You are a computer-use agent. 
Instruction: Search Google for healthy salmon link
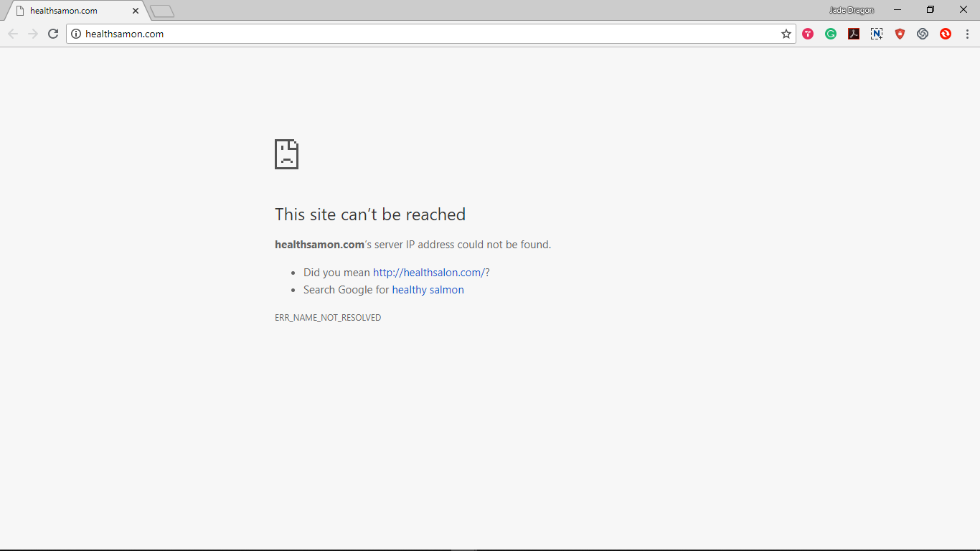pyautogui.click(x=428, y=290)
